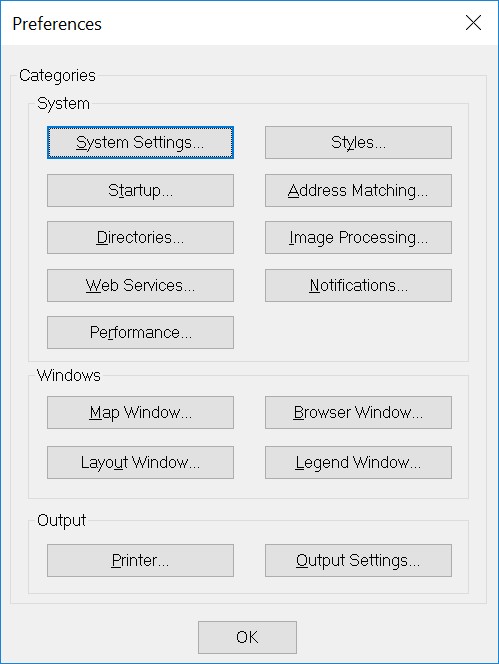Open Output Settings preferences

coord(358,561)
